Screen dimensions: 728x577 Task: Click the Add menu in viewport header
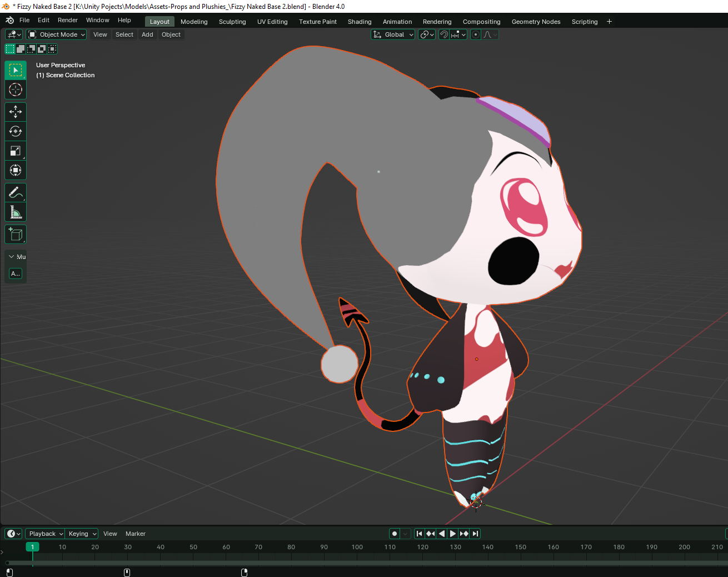pos(147,34)
